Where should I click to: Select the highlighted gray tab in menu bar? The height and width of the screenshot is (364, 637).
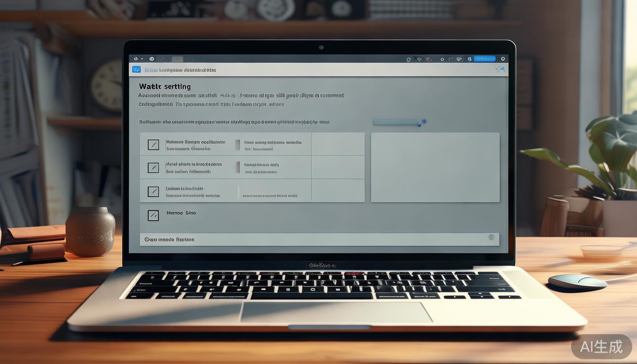[x=177, y=59]
